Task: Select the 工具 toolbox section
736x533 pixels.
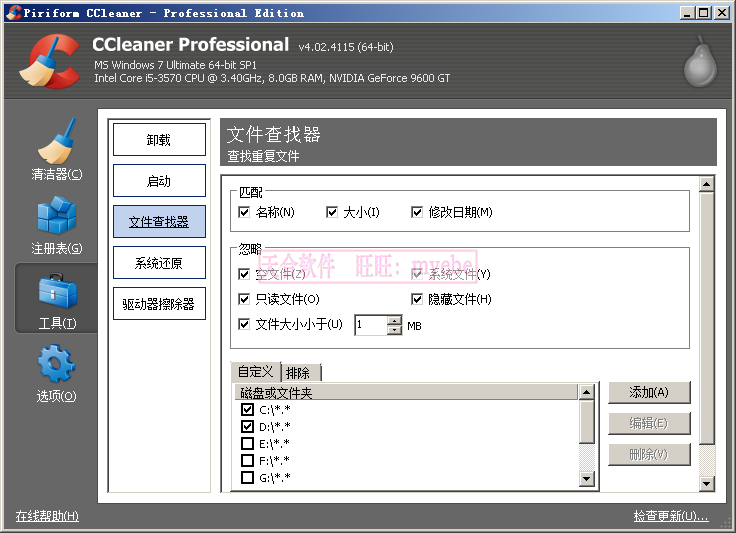Action: [57, 298]
